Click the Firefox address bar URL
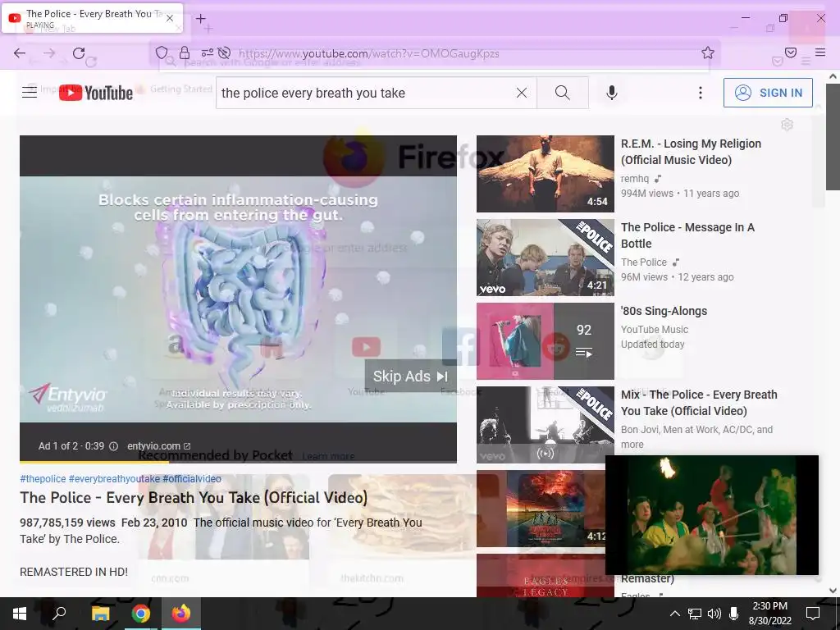The height and width of the screenshot is (630, 840). tap(368, 53)
